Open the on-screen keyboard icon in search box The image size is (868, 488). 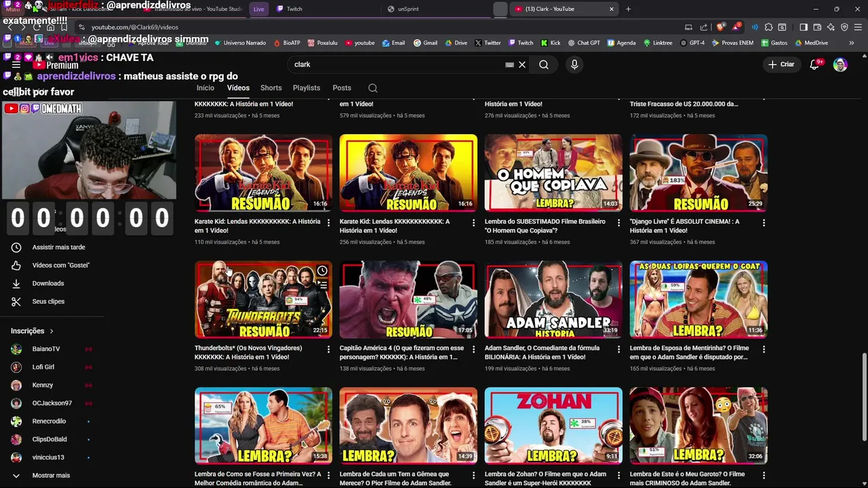pyautogui.click(x=509, y=64)
